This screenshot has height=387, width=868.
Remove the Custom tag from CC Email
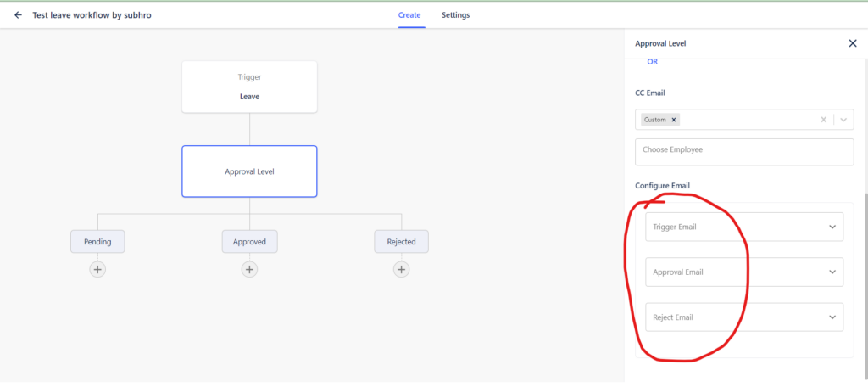(674, 119)
